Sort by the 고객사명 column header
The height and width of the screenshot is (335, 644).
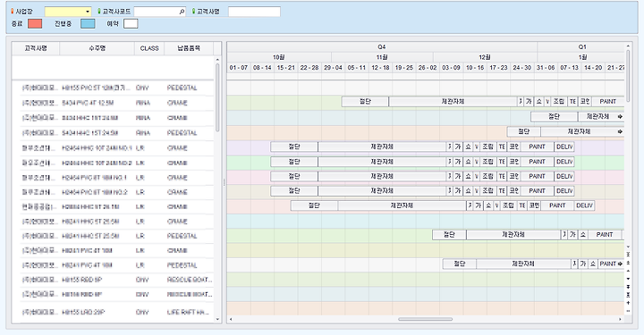point(36,48)
